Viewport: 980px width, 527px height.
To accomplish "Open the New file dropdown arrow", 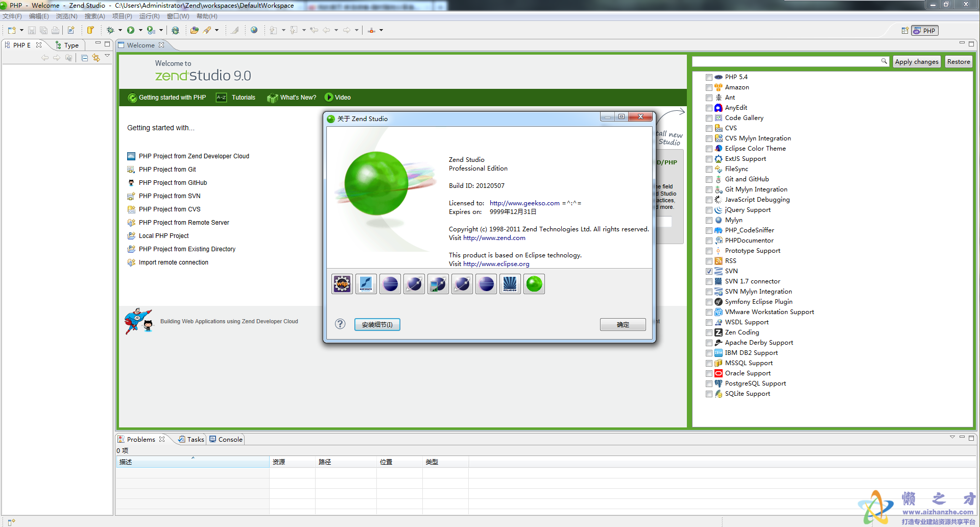I will (21, 31).
